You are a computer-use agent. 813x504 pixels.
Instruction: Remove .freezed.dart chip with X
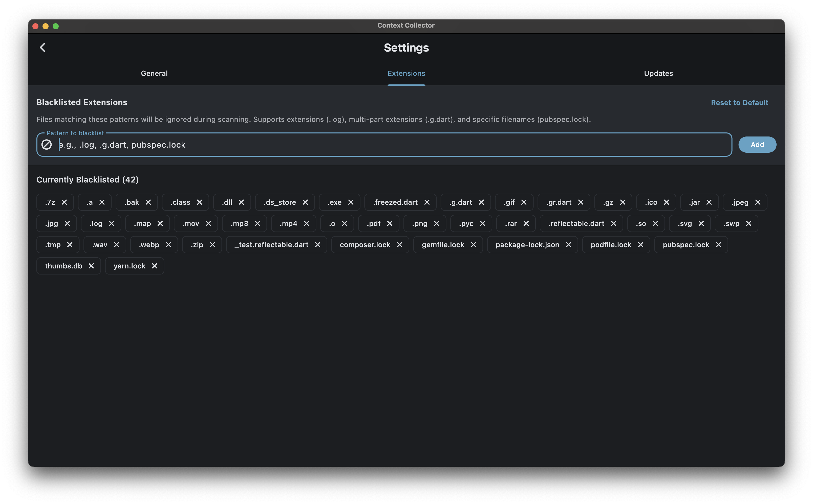click(x=427, y=202)
